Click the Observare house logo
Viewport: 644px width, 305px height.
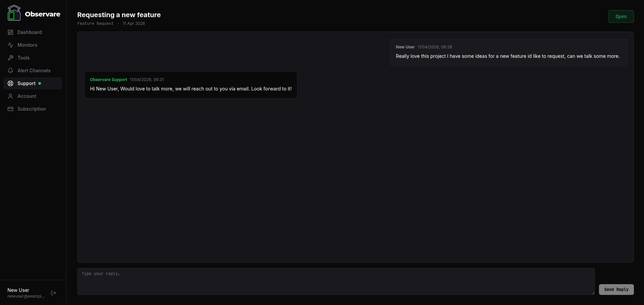pyautogui.click(x=14, y=13)
